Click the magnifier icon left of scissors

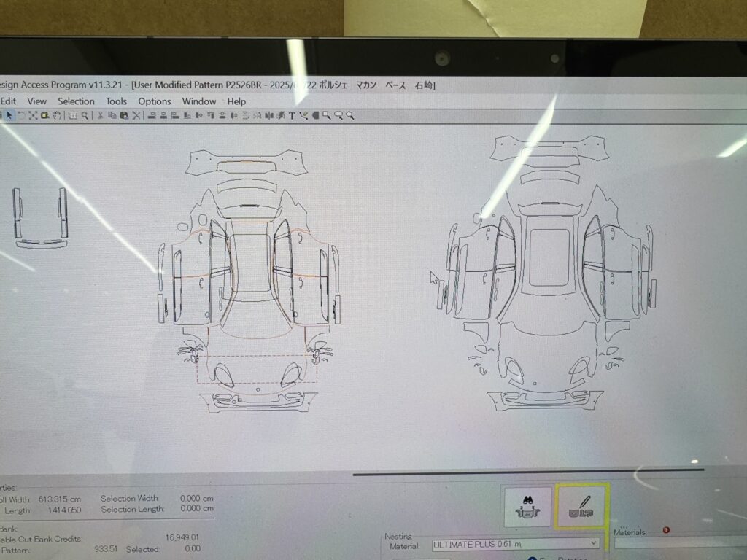coord(85,115)
